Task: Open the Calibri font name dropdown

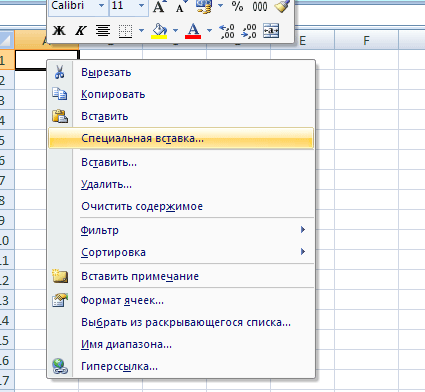Action: tap(101, 6)
